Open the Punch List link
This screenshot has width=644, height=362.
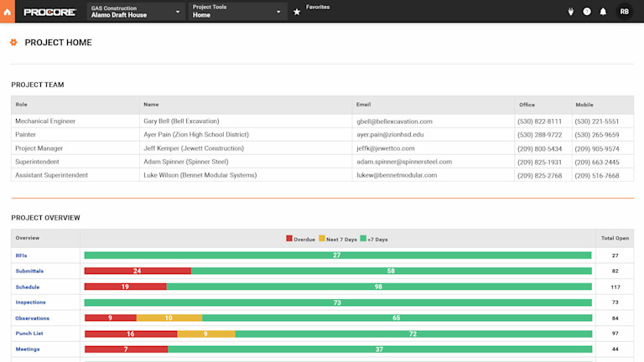coord(29,334)
